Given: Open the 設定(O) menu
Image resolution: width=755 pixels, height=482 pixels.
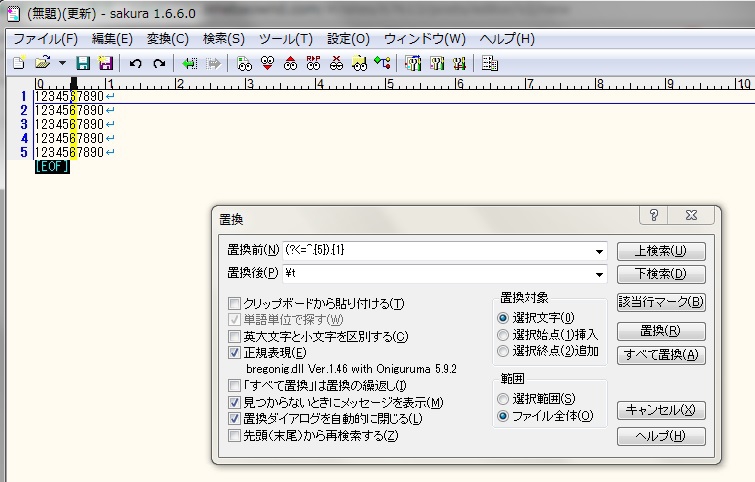Looking at the screenshot, I should pyautogui.click(x=348, y=39).
